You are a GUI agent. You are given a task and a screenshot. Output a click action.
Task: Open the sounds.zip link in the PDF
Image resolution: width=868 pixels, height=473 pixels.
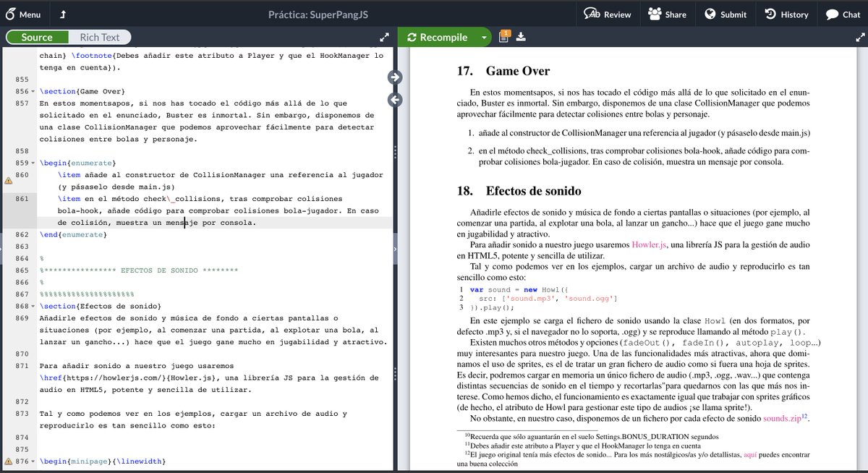(x=782, y=418)
